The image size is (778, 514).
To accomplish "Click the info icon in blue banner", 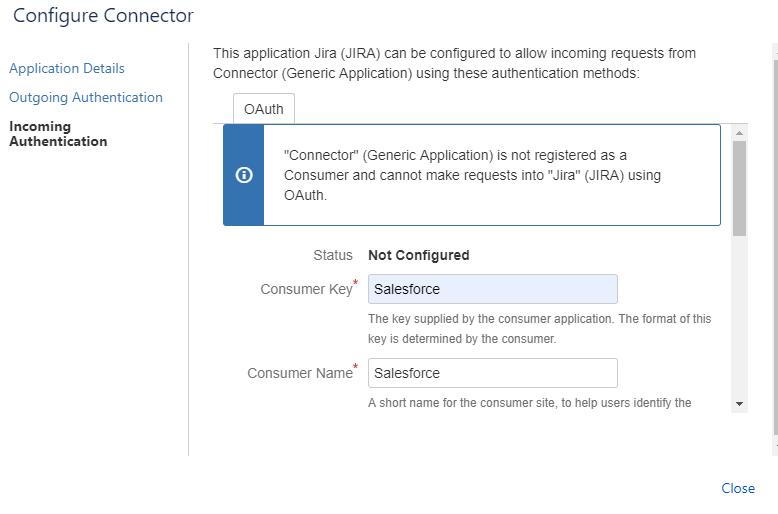I will click(244, 175).
